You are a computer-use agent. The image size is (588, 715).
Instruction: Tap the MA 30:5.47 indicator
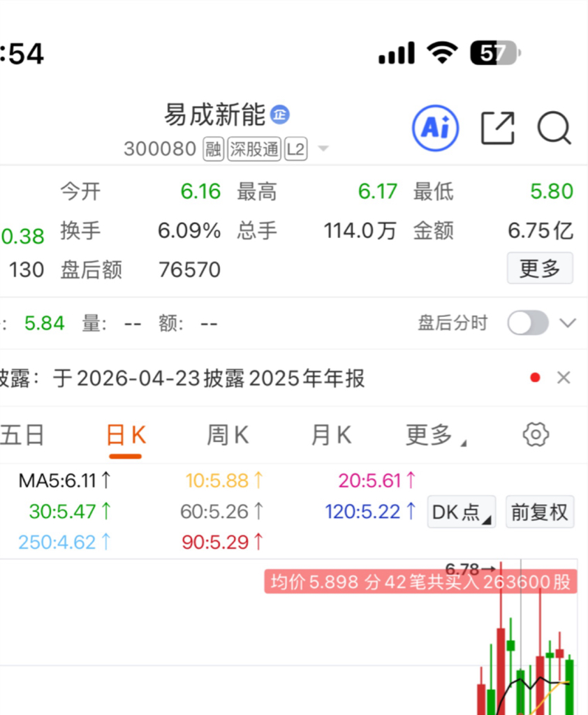coord(70,511)
